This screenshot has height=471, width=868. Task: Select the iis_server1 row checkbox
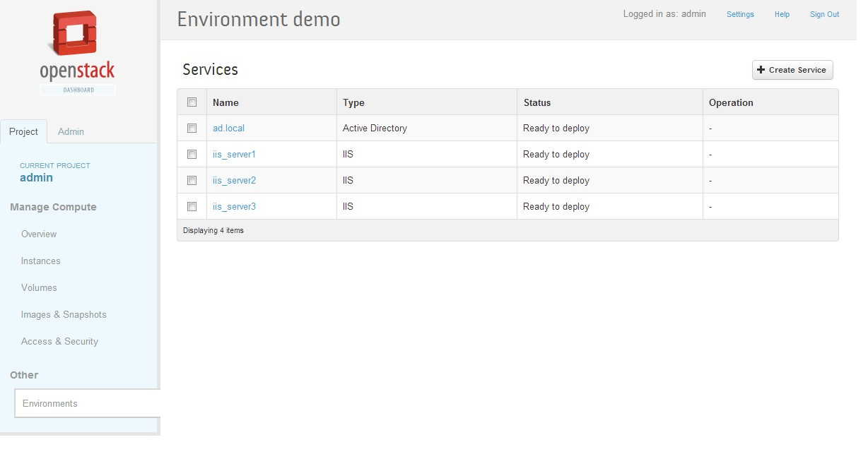192,154
